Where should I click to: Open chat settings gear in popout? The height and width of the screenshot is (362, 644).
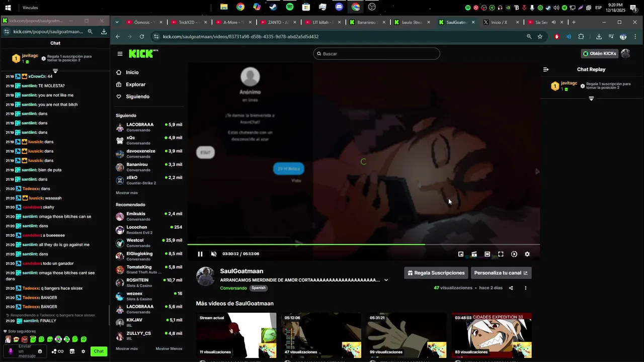[x=83, y=351]
